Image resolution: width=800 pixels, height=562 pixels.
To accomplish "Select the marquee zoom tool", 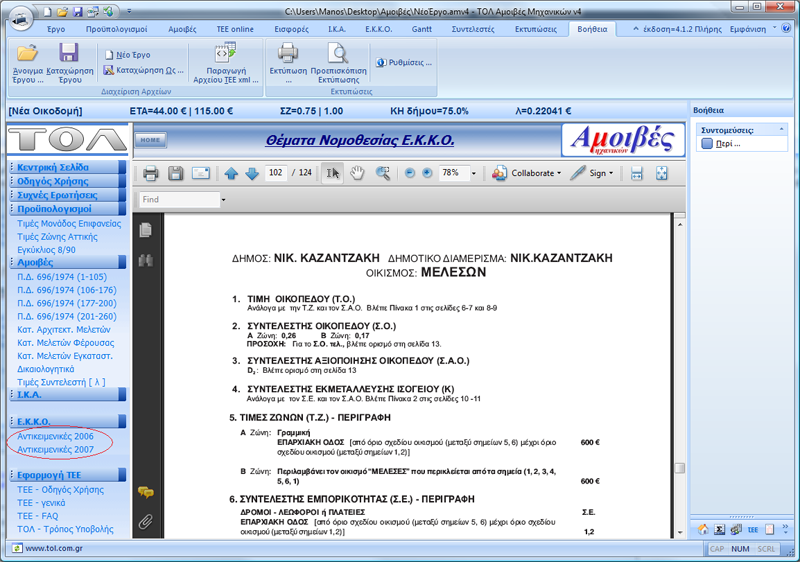I will pos(383,173).
